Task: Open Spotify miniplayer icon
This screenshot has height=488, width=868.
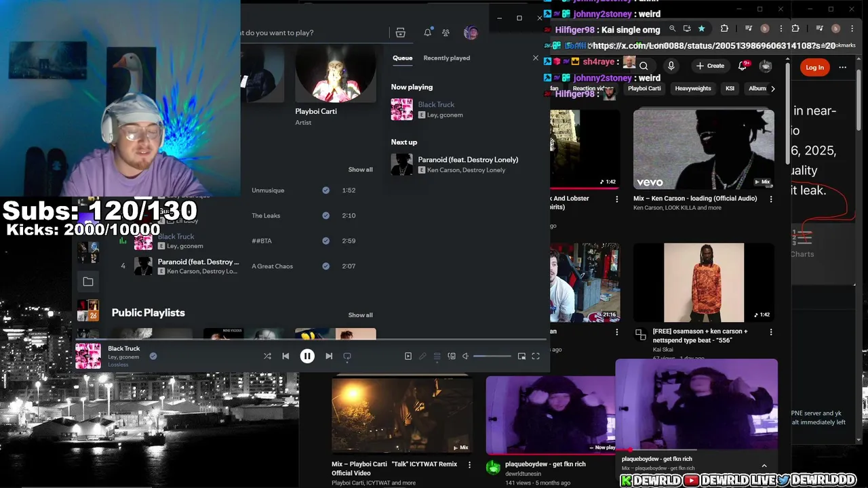Action: coord(521,356)
